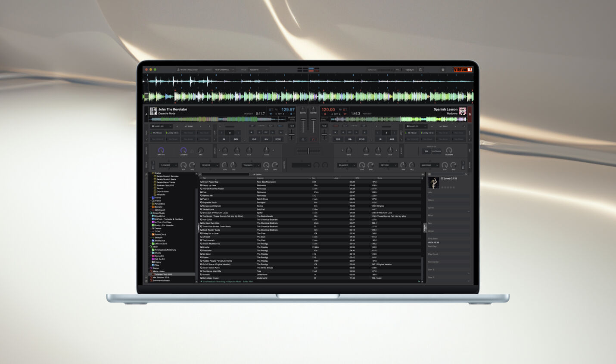Expand the Online Musik tree entry
The height and width of the screenshot is (364, 616).
[x=149, y=213]
